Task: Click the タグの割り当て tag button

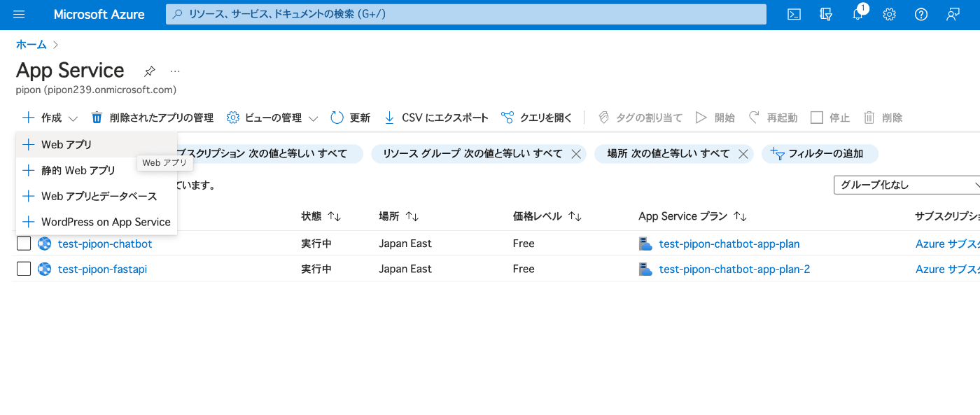Action: [640, 118]
